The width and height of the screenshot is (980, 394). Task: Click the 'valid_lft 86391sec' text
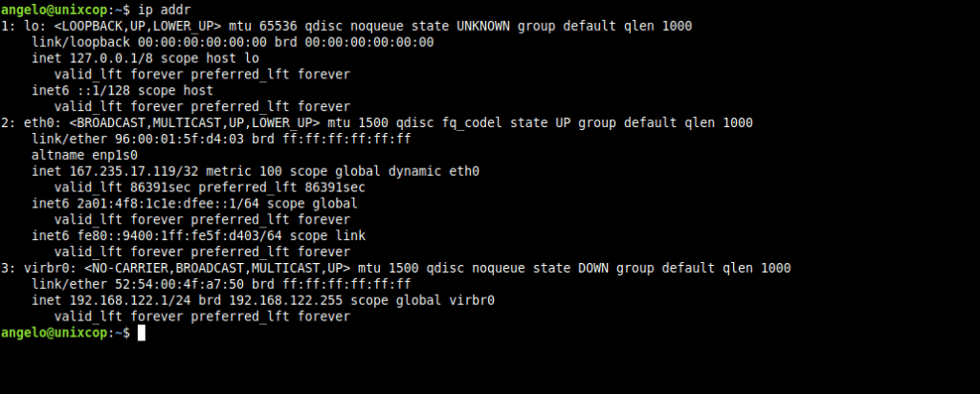pyautogui.click(x=122, y=187)
